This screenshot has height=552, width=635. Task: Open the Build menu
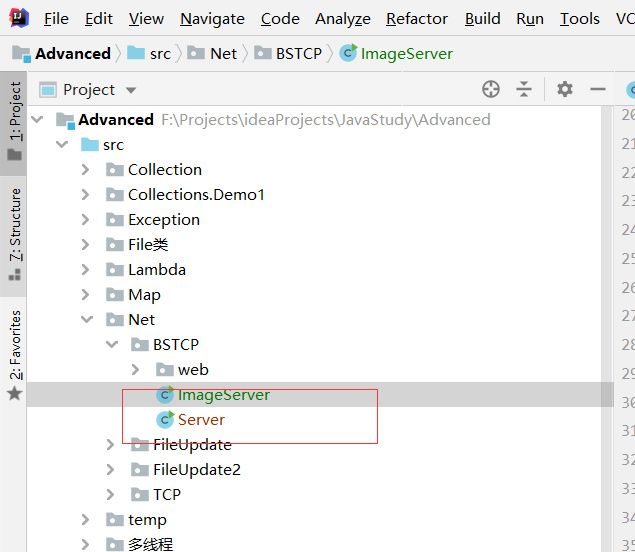point(482,19)
